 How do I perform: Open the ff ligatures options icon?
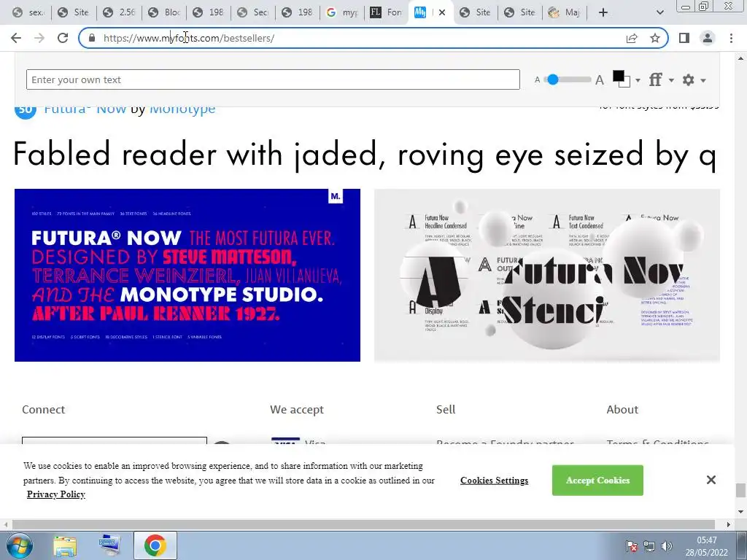656,79
